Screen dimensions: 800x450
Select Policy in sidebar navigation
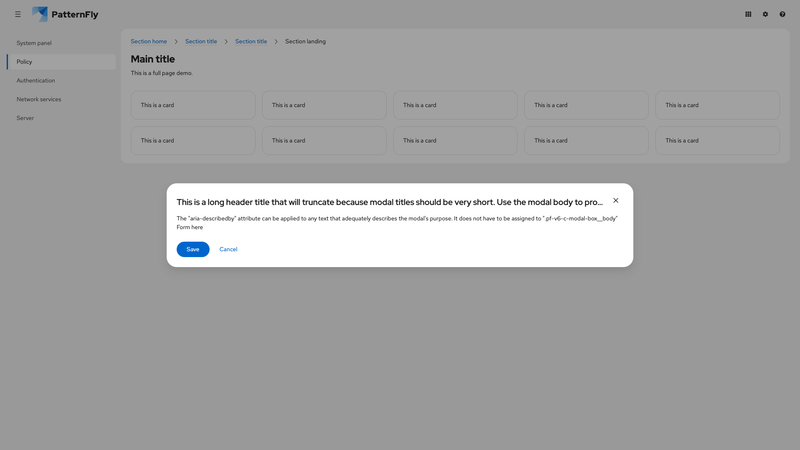coord(61,62)
